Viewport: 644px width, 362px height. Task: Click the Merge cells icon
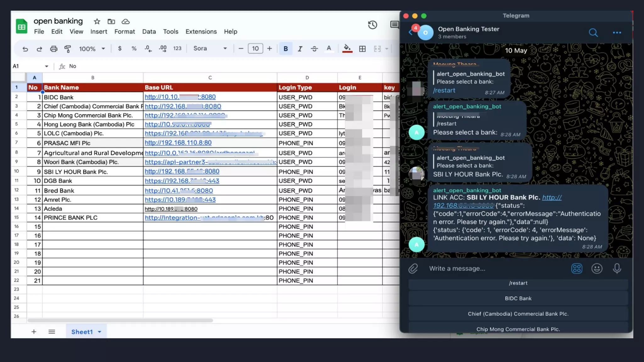point(377,49)
